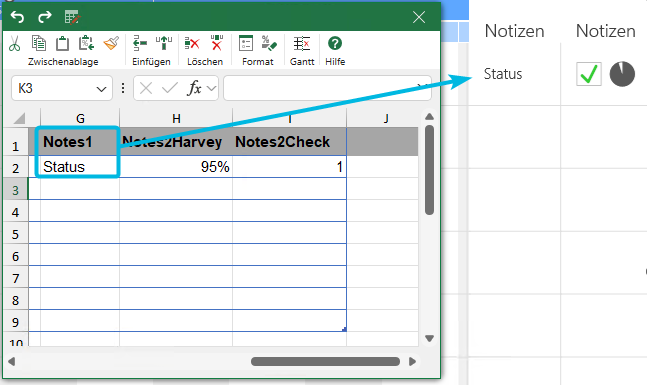Confirm formula entry with check mark icon
Viewport: 647px width, 385px height.
click(170, 88)
